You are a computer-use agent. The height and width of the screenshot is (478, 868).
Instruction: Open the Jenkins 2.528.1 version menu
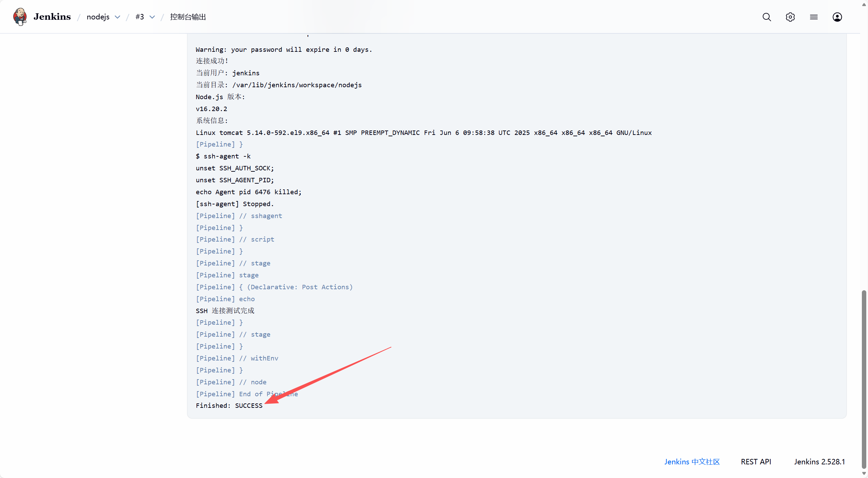pyautogui.click(x=819, y=462)
